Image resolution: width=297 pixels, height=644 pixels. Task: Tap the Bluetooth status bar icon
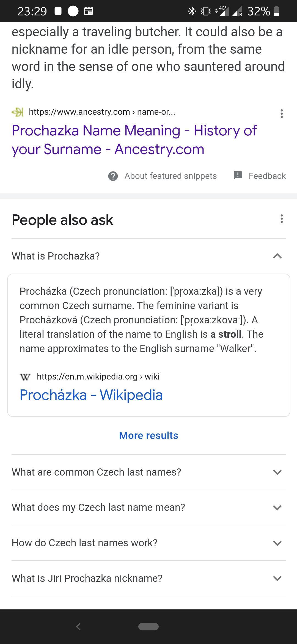(192, 11)
